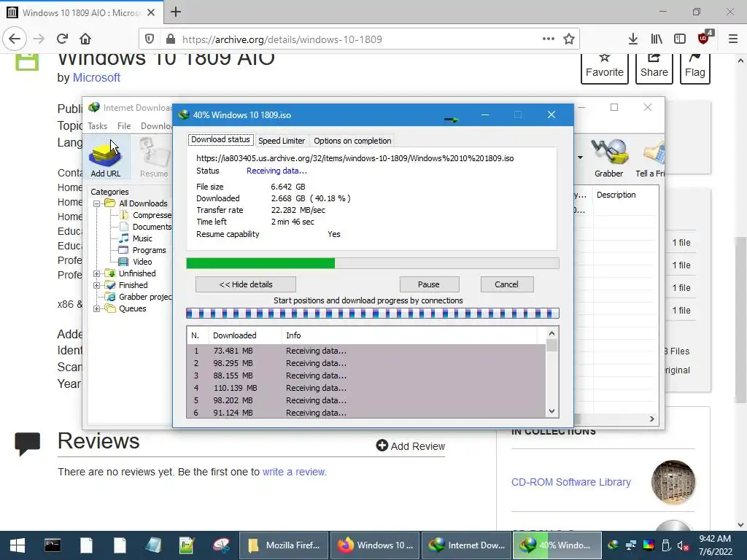747x560 pixels.
Task: Click the Add URL toolbar icon in IDM
Action: coord(105,157)
